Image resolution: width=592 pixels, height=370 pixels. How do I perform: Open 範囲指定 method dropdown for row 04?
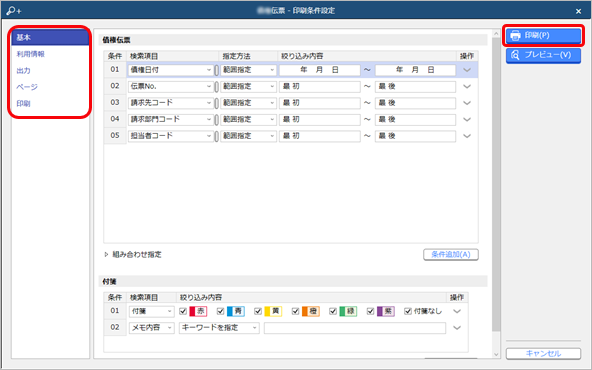point(248,119)
